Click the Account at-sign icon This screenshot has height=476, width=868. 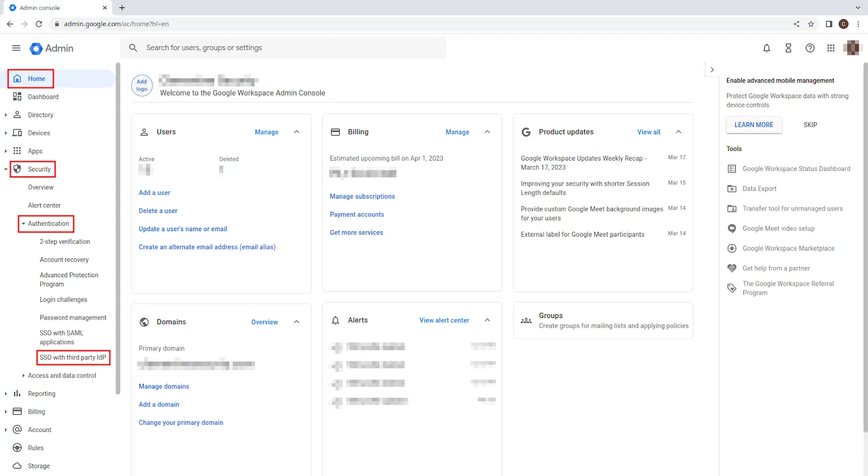(17, 430)
